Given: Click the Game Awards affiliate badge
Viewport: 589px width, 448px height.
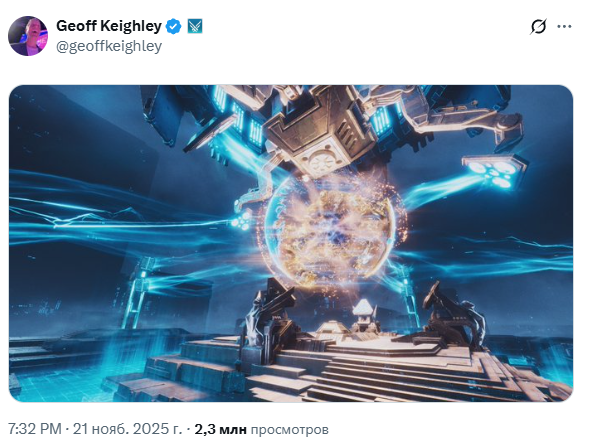Looking at the screenshot, I should pos(195,26).
